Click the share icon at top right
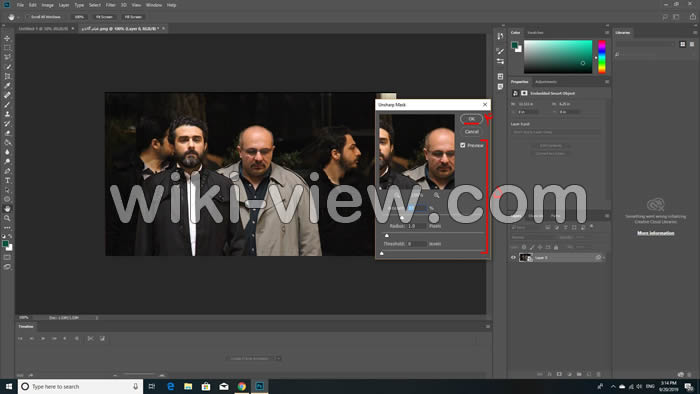Image resolution: width=700 pixels, height=394 pixels. coord(692,17)
